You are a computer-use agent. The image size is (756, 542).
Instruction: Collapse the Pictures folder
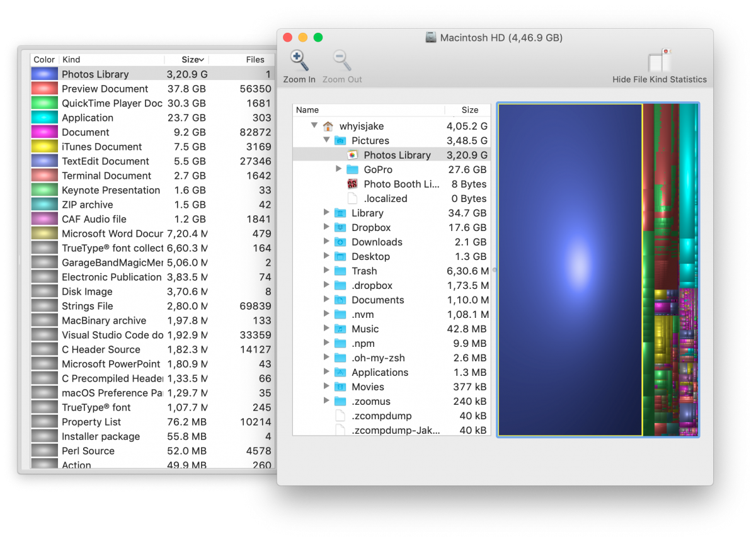point(326,140)
